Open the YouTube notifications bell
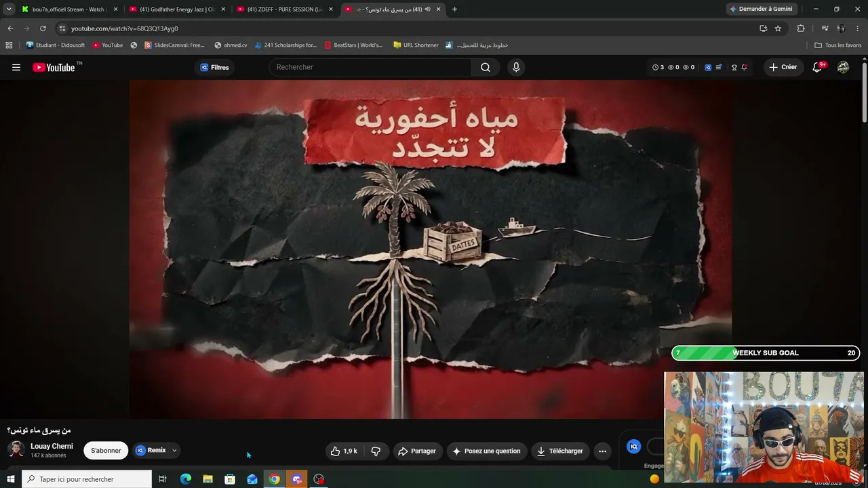 tap(818, 67)
